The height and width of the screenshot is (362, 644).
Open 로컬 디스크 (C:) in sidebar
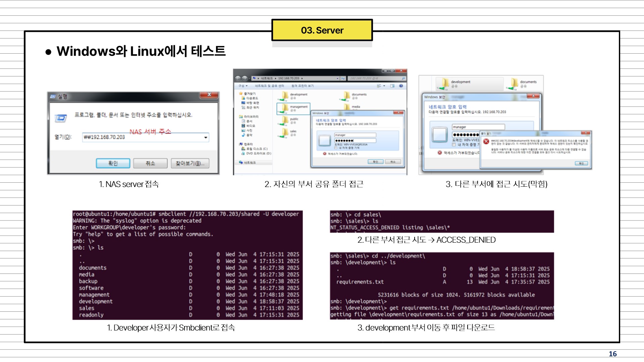pos(255,149)
